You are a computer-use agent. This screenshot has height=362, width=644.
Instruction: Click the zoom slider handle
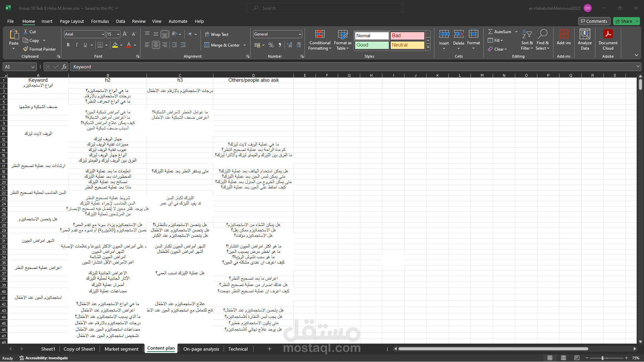[x=602, y=358]
